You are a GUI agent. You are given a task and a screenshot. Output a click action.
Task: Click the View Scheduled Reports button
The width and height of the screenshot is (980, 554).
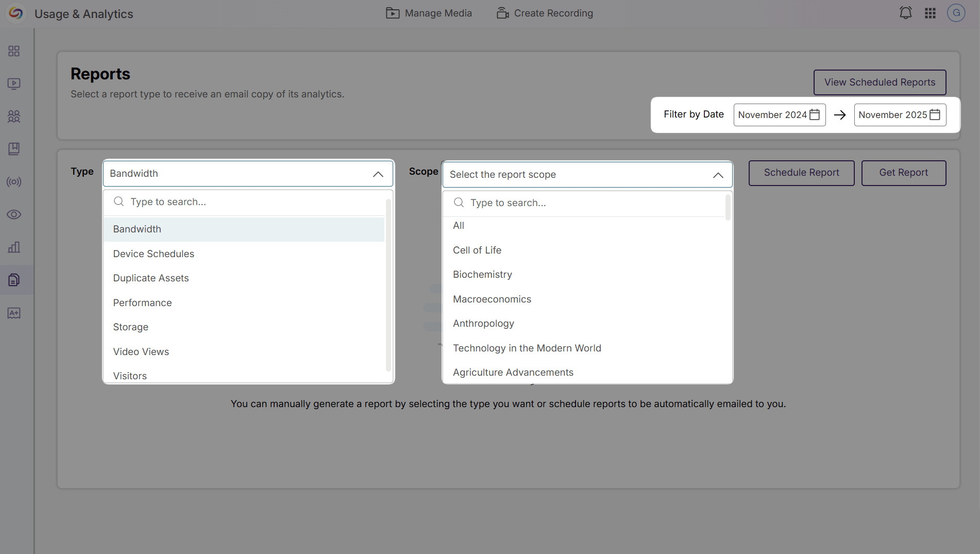pos(880,82)
